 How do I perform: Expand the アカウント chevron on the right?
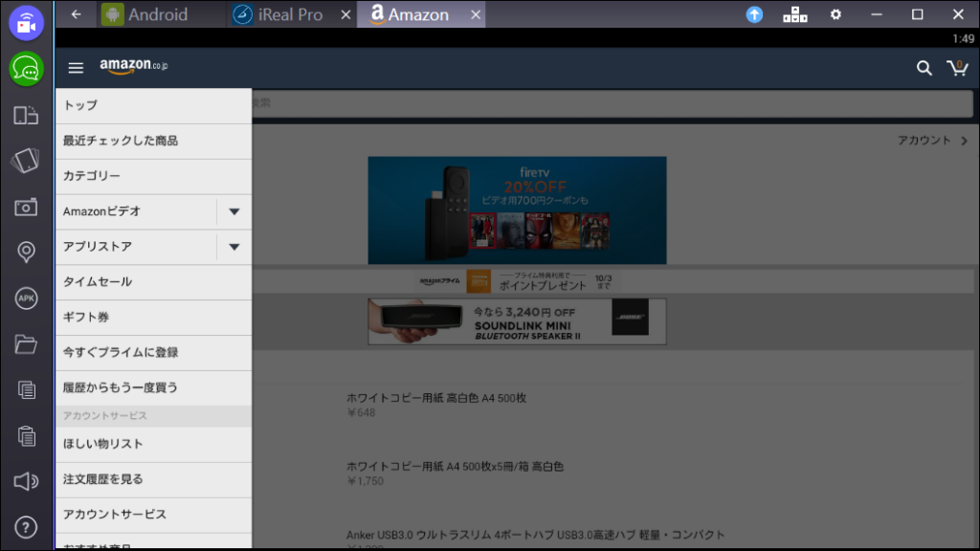tap(964, 141)
